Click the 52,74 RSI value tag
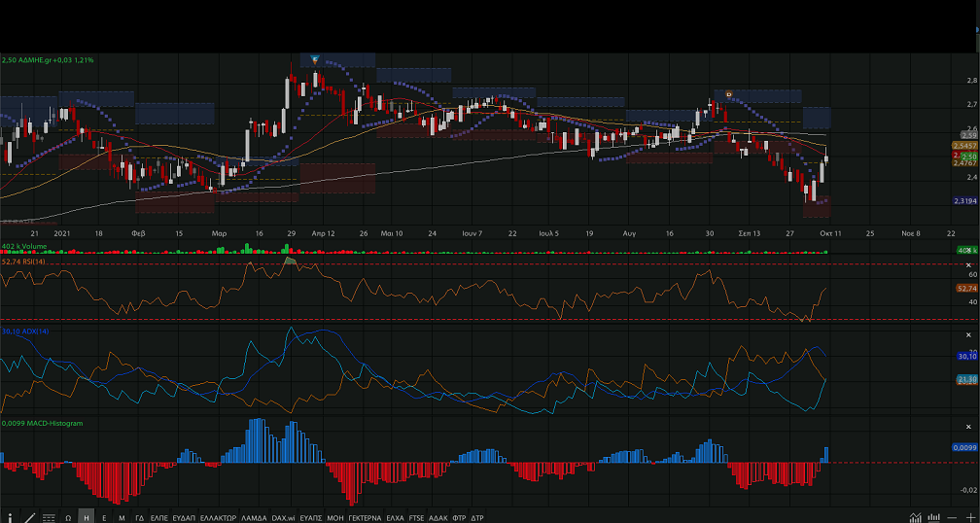Image resolution: width=980 pixels, height=523 pixels. point(966,288)
